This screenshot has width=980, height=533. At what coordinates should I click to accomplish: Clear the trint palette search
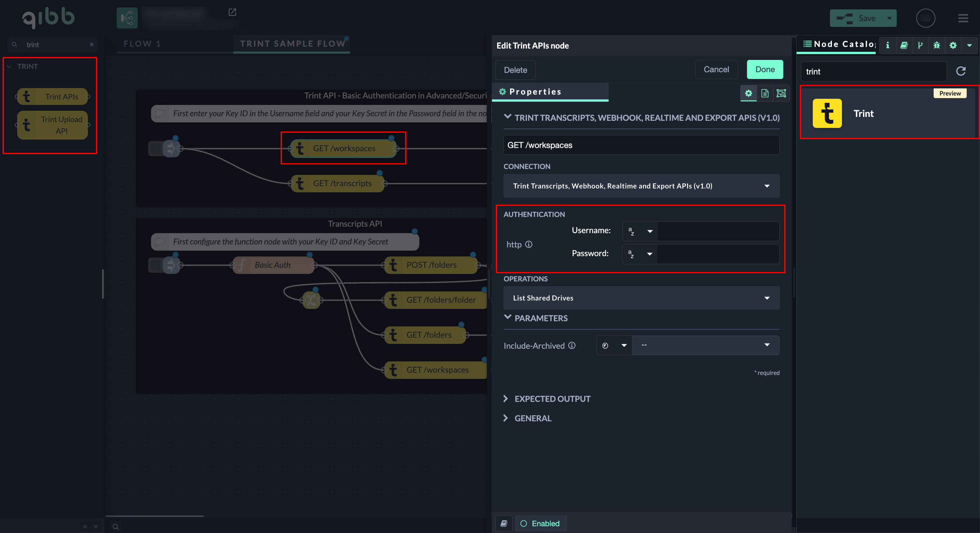tap(91, 44)
